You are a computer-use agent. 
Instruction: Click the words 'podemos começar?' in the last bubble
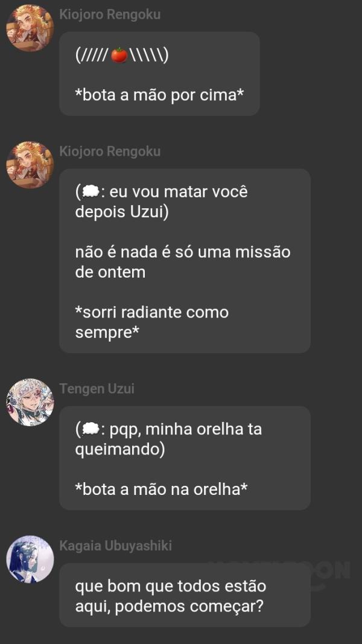pyautogui.click(x=189, y=606)
